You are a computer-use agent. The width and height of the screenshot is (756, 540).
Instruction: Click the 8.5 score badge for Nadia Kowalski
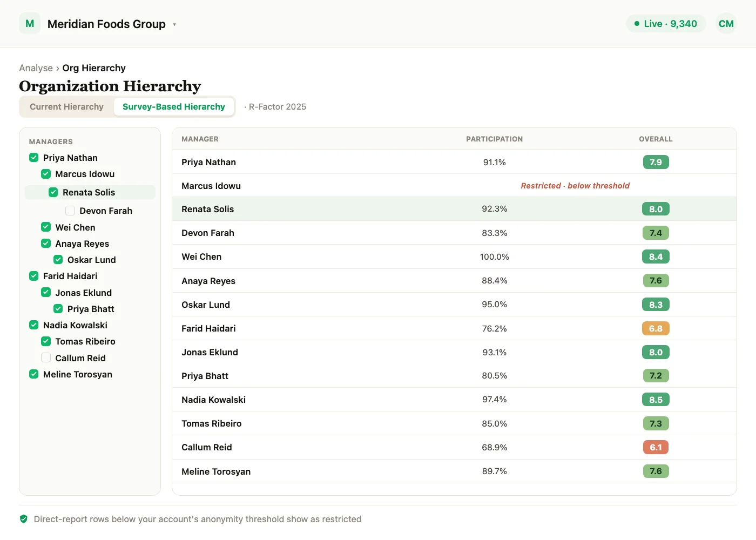click(656, 400)
